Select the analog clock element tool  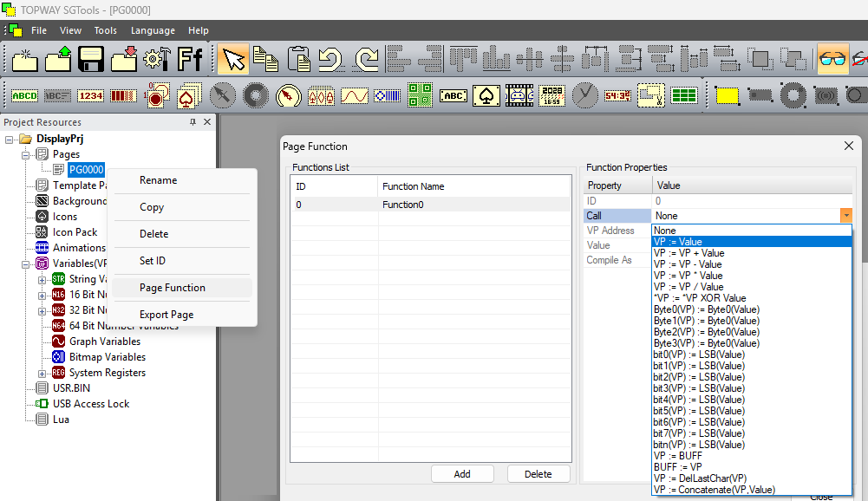(585, 95)
